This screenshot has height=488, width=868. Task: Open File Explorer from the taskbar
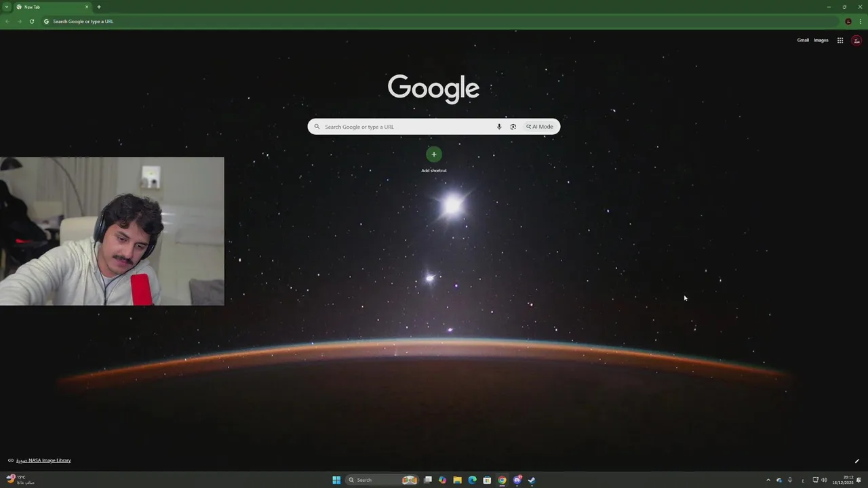458,480
